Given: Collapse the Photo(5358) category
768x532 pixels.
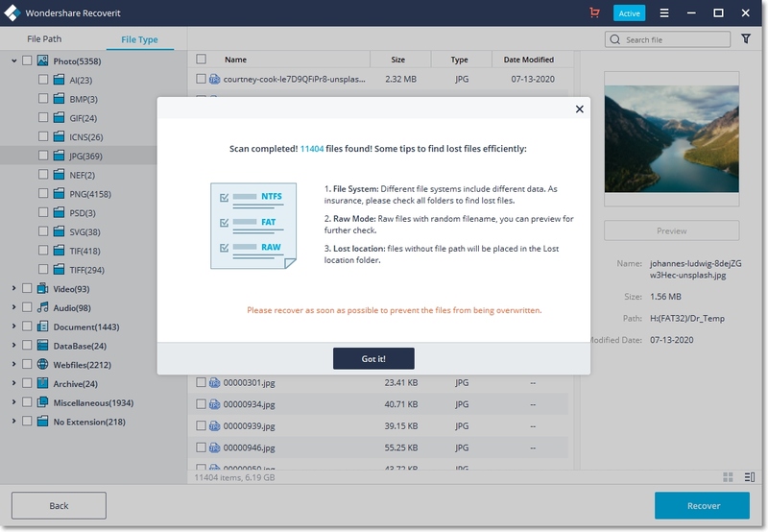Looking at the screenshot, I should point(13,60).
